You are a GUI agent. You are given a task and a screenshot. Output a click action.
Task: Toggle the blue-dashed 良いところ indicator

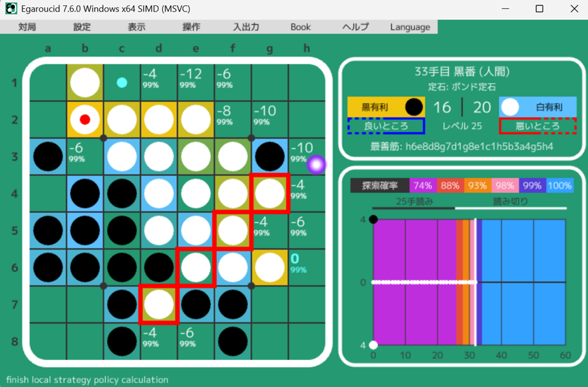(386, 126)
